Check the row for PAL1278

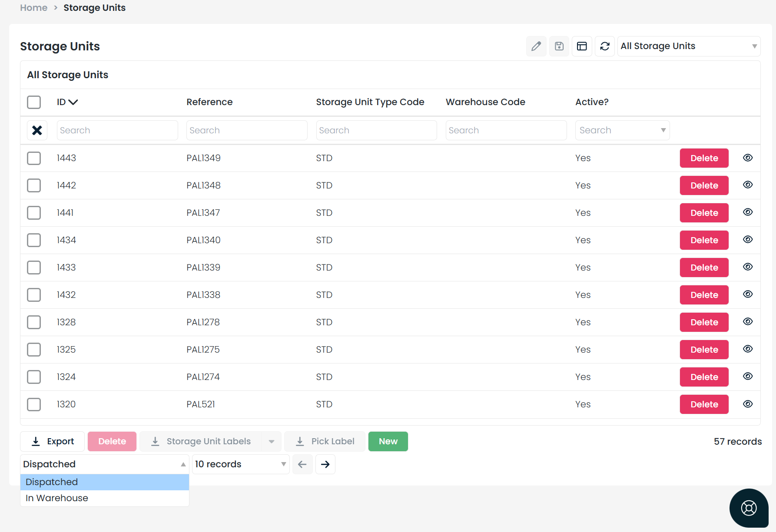pos(34,322)
